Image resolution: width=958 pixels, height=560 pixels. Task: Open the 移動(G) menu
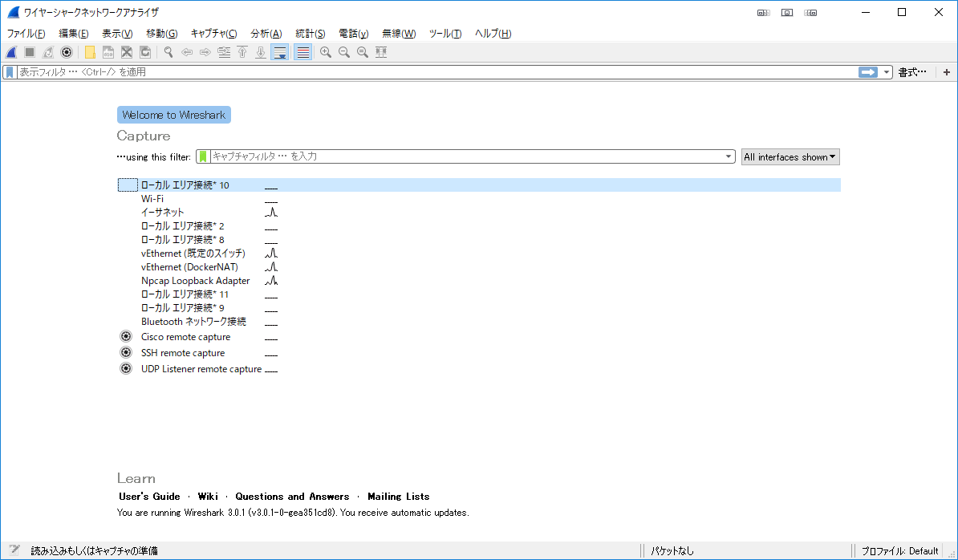pos(162,34)
